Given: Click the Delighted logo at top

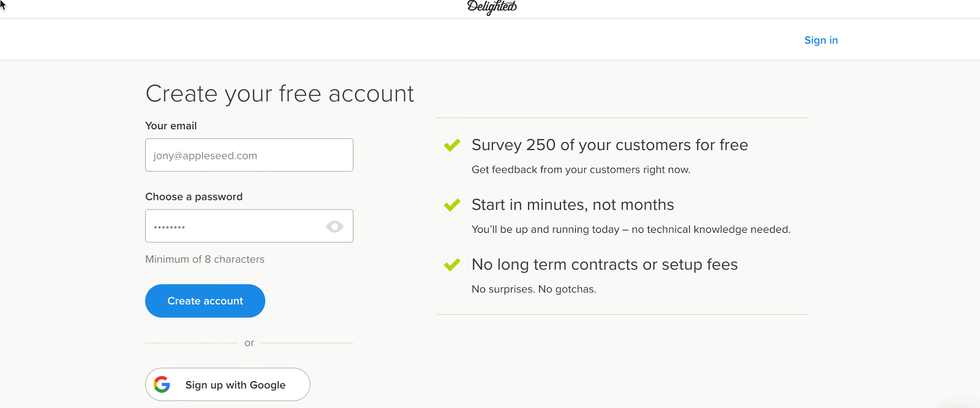Looking at the screenshot, I should click(492, 7).
